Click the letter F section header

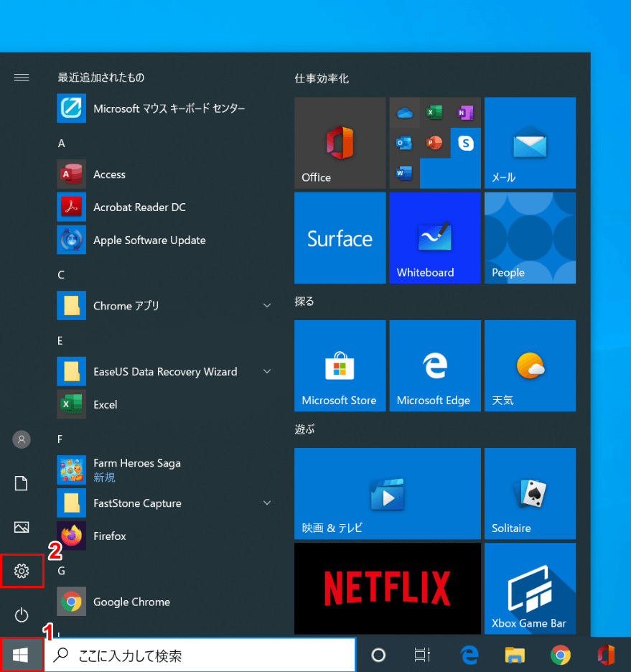[60, 439]
